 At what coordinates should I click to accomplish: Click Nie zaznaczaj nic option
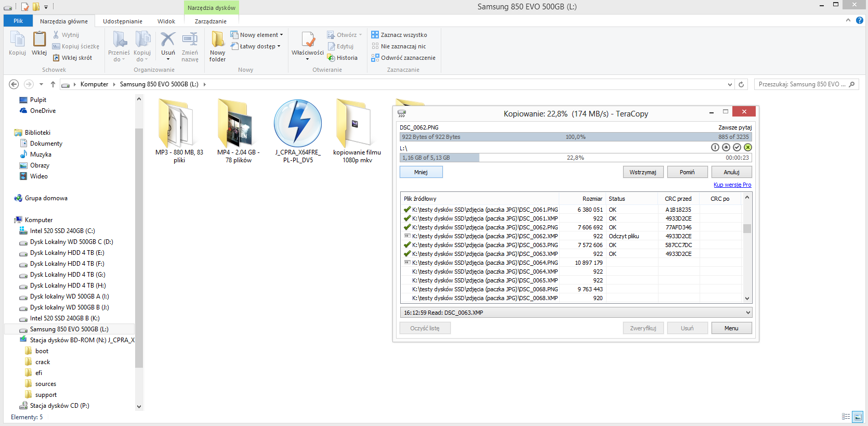[x=399, y=46]
